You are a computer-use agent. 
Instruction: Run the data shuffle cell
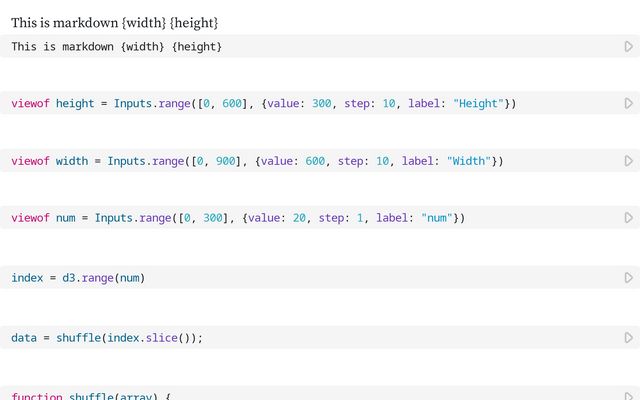(x=629, y=338)
